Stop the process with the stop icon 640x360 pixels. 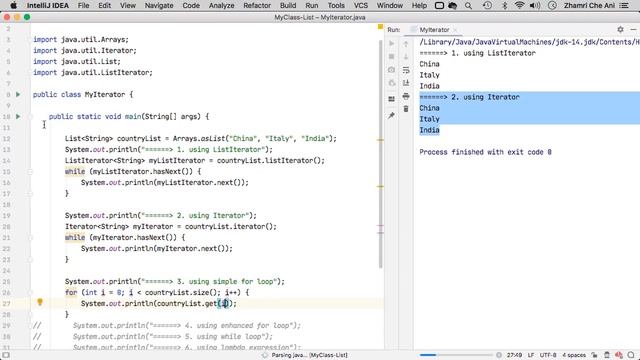click(x=391, y=56)
